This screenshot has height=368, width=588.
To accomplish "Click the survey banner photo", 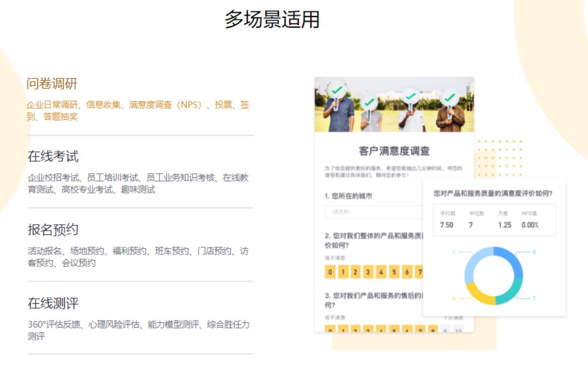I will (x=395, y=104).
